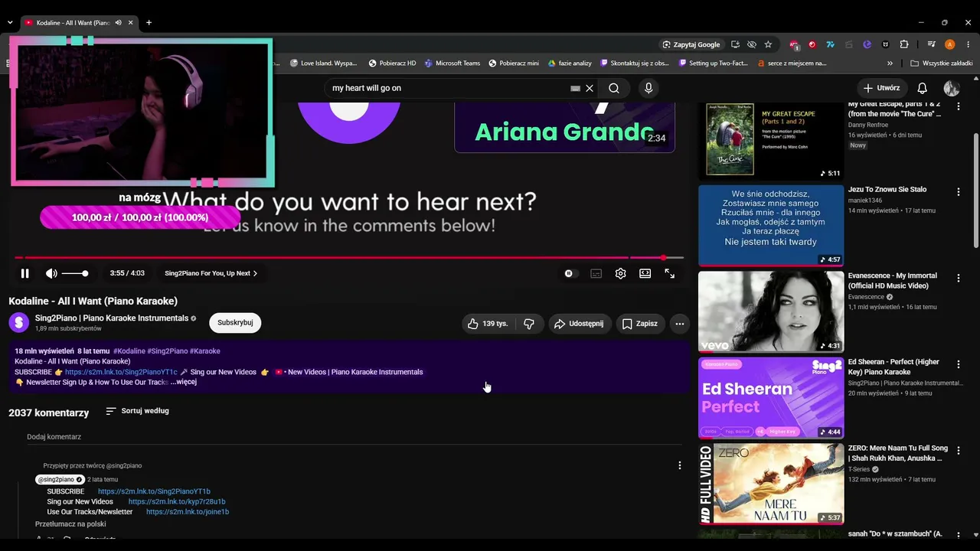The image size is (980, 551).
Task: Open media controls icon in Chrome toolbar
Action: point(931,44)
